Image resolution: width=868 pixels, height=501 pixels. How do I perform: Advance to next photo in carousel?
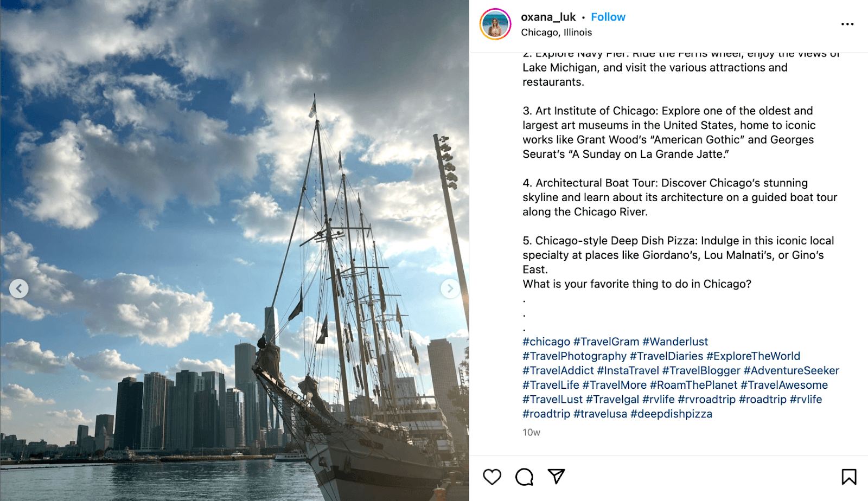(x=450, y=288)
